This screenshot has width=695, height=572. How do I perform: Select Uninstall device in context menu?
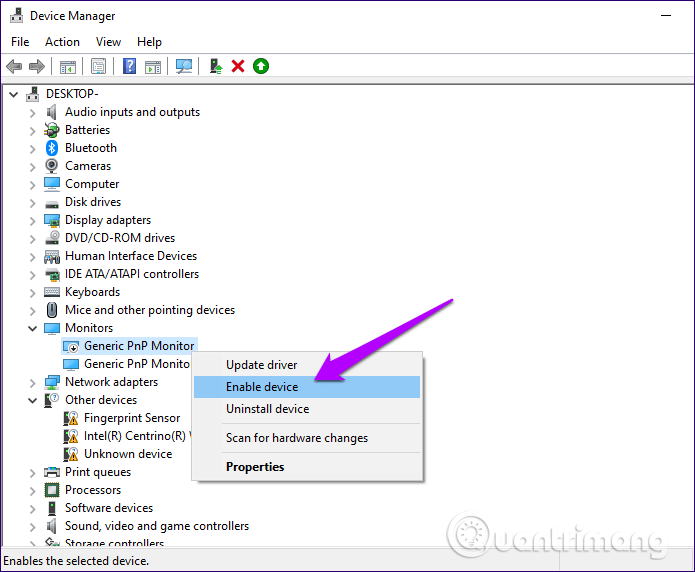pos(307,409)
